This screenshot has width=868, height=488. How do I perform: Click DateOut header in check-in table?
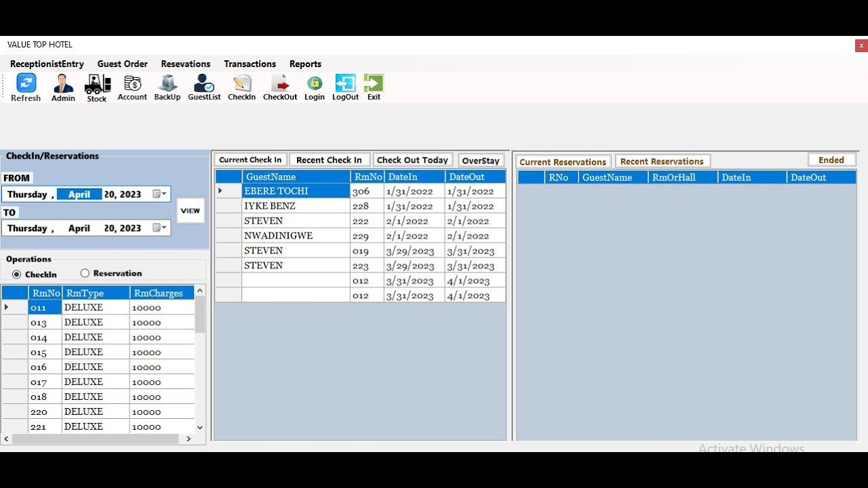coord(475,177)
